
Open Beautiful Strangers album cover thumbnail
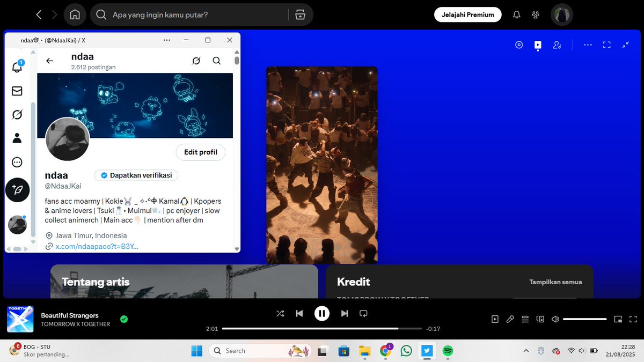pos(20,319)
